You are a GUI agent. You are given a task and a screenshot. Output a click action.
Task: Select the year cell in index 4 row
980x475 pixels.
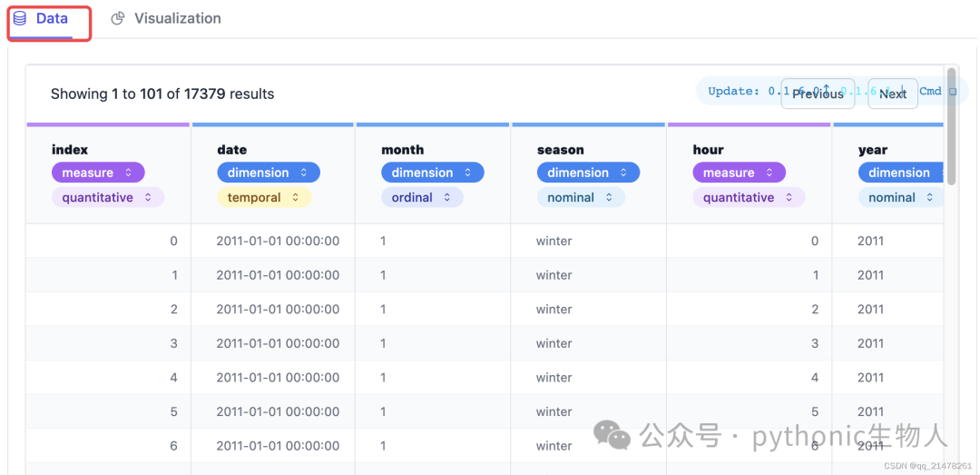coord(887,378)
